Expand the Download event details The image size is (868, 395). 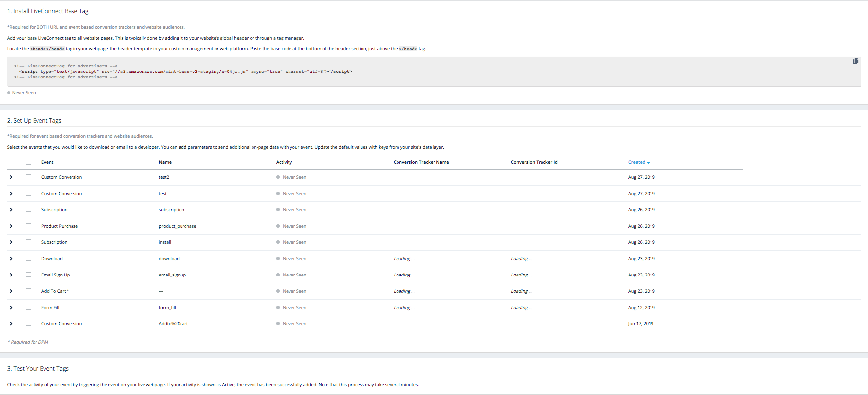pos(11,259)
